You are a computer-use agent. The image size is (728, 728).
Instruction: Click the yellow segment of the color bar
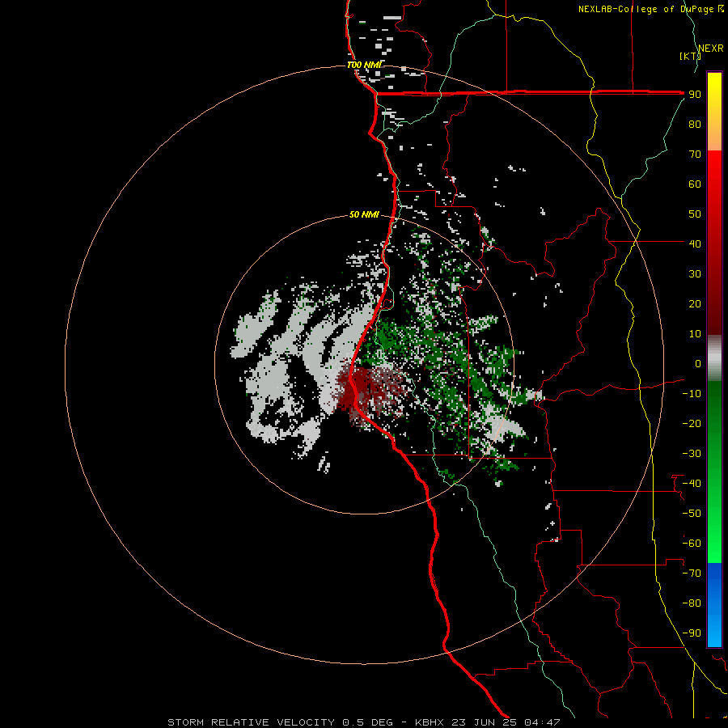[714, 112]
